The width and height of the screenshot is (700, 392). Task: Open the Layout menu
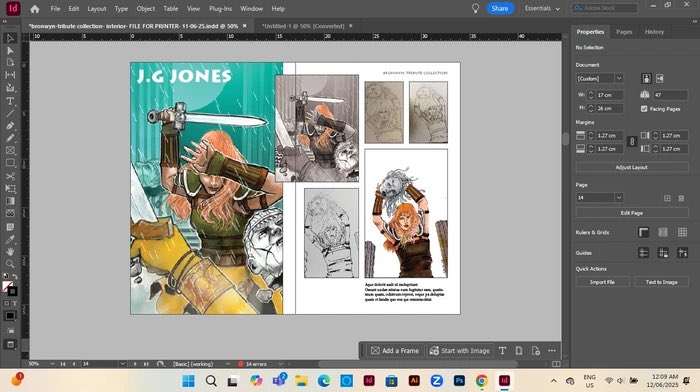tap(97, 8)
